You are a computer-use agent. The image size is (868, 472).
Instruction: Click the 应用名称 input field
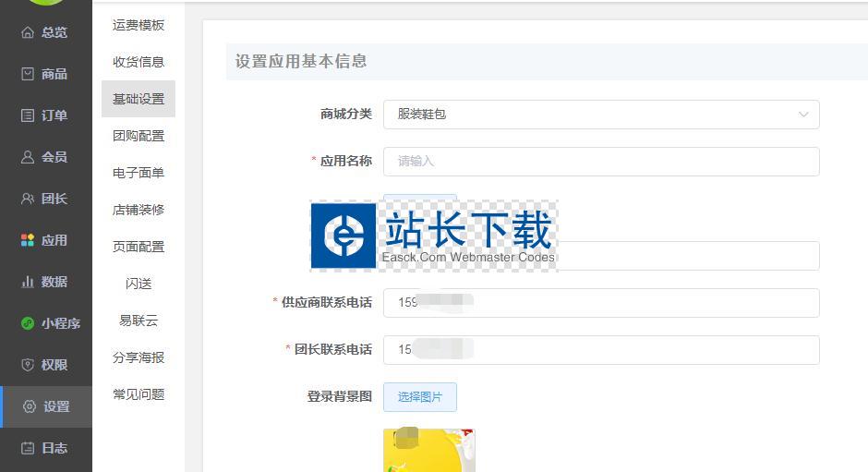pos(600,161)
